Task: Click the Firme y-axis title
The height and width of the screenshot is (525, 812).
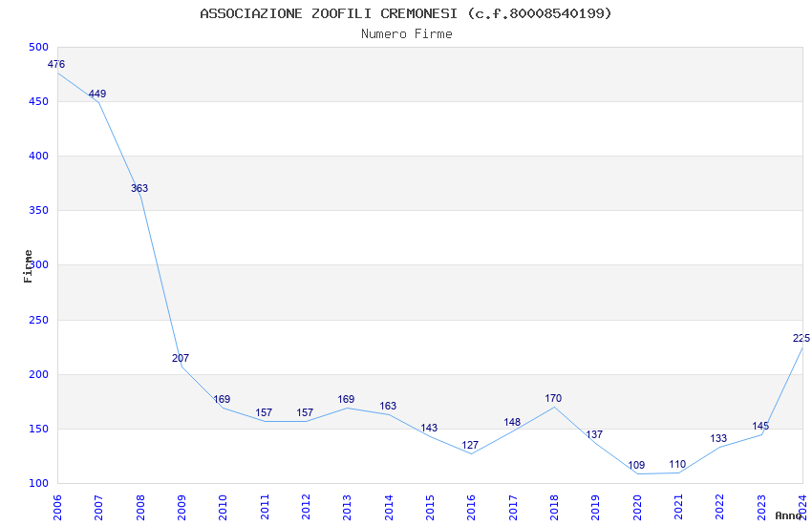Action: click(28, 266)
